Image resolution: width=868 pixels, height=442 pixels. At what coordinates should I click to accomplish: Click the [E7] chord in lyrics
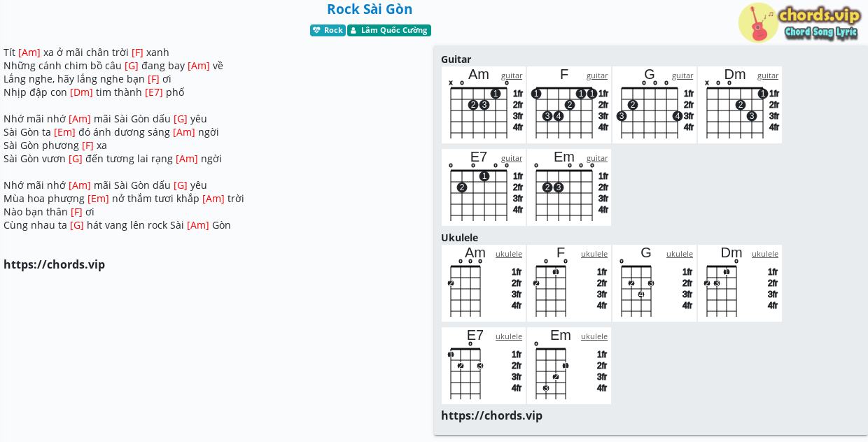[154, 92]
